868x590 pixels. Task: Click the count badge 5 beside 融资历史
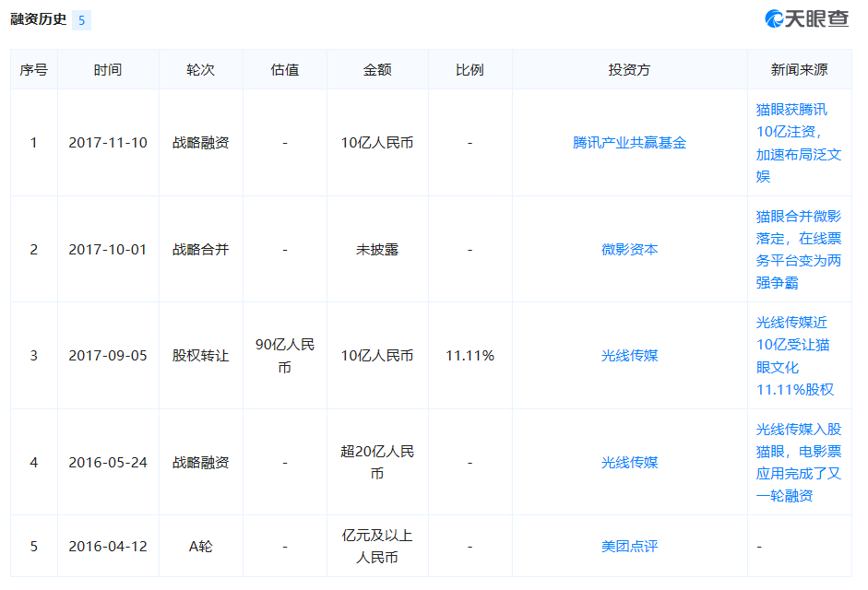tap(81, 20)
